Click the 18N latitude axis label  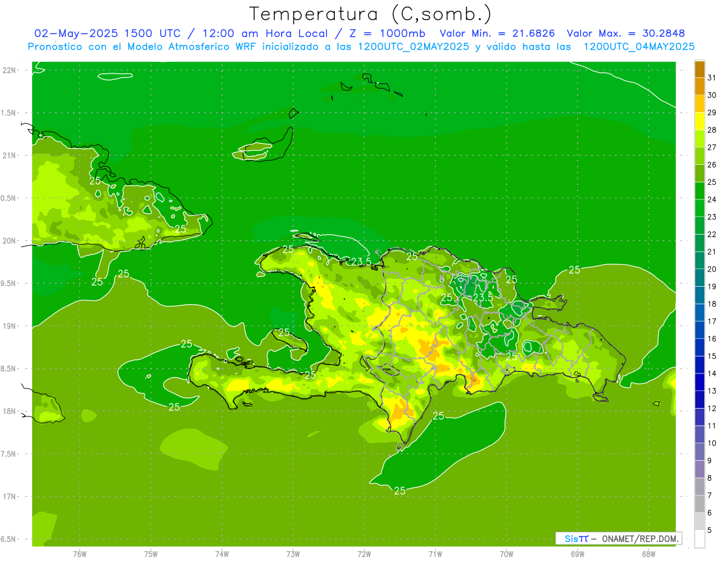click(x=9, y=412)
